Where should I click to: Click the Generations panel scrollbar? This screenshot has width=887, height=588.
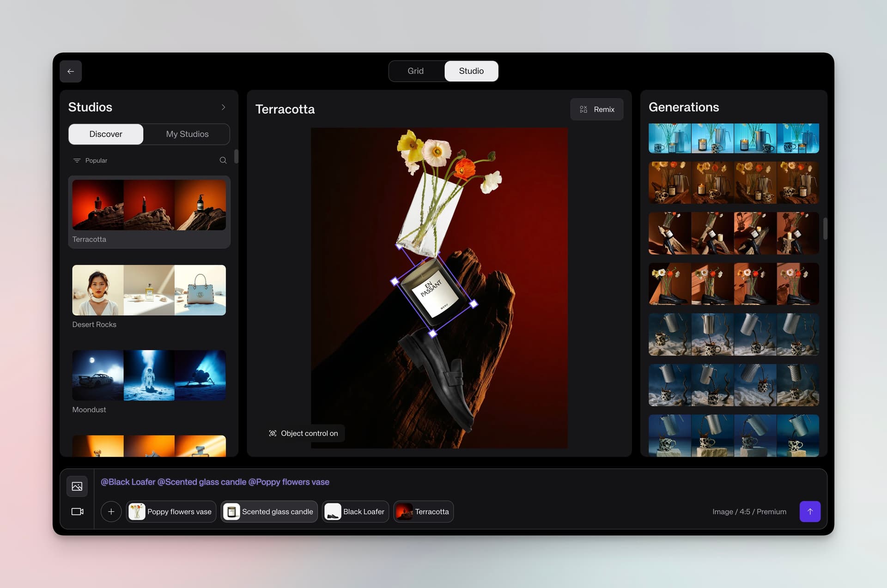[825, 228]
